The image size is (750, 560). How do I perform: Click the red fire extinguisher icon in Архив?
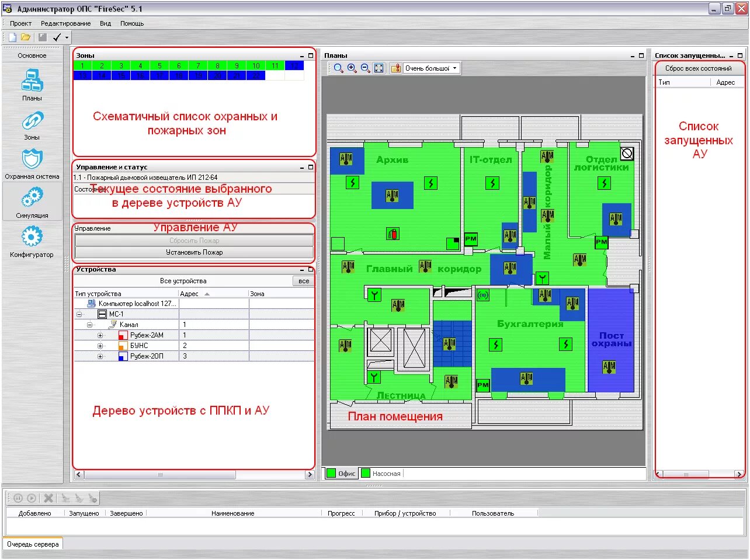(393, 234)
